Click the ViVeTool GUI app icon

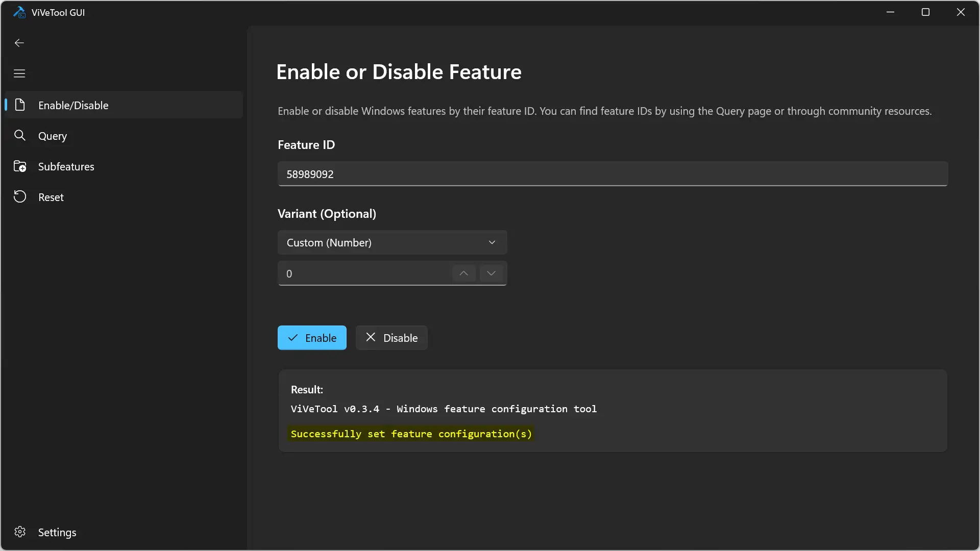19,12
